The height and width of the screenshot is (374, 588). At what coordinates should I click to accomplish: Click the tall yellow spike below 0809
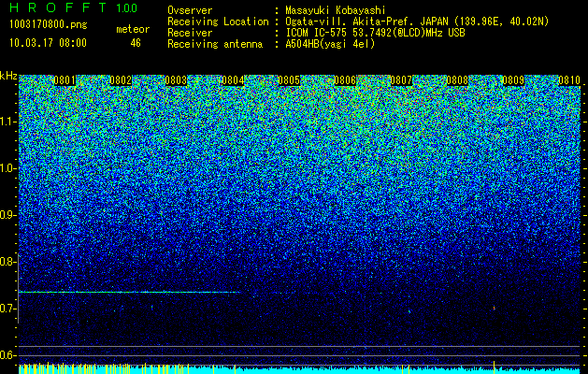[x=495, y=367]
